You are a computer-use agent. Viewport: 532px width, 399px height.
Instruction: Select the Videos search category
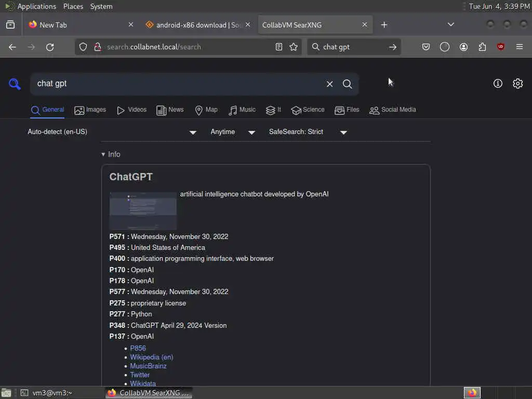pyautogui.click(x=131, y=110)
